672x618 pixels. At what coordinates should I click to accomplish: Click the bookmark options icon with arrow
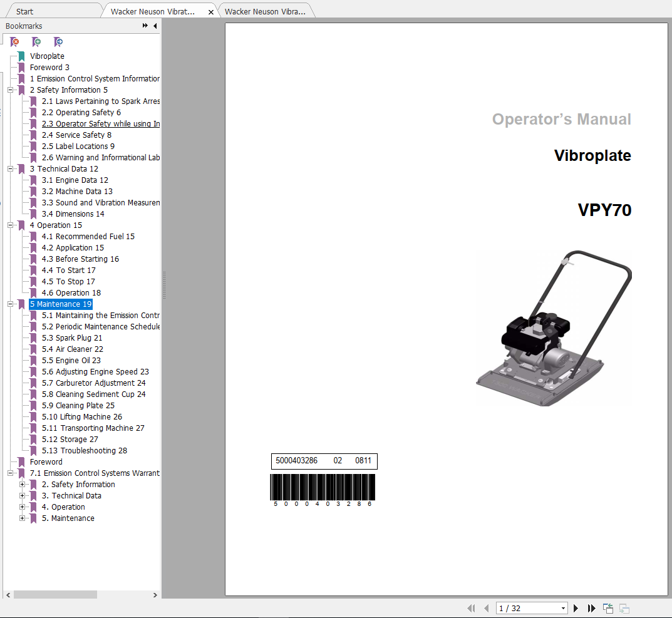(58, 41)
